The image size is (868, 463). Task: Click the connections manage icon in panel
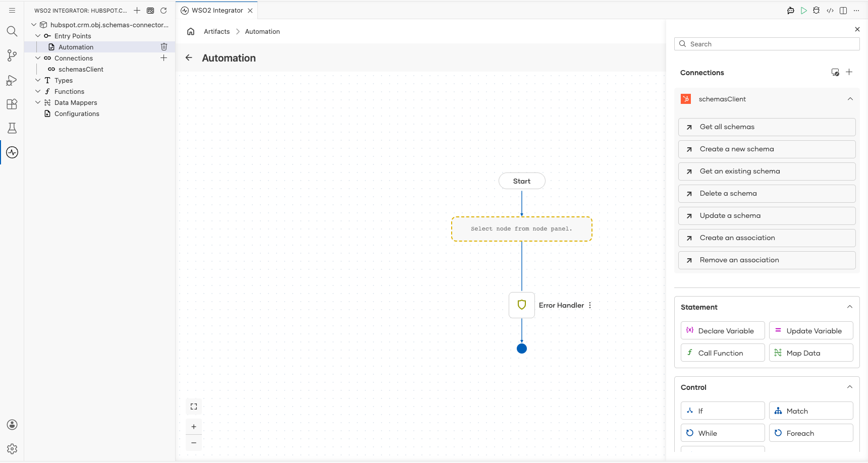(x=835, y=72)
